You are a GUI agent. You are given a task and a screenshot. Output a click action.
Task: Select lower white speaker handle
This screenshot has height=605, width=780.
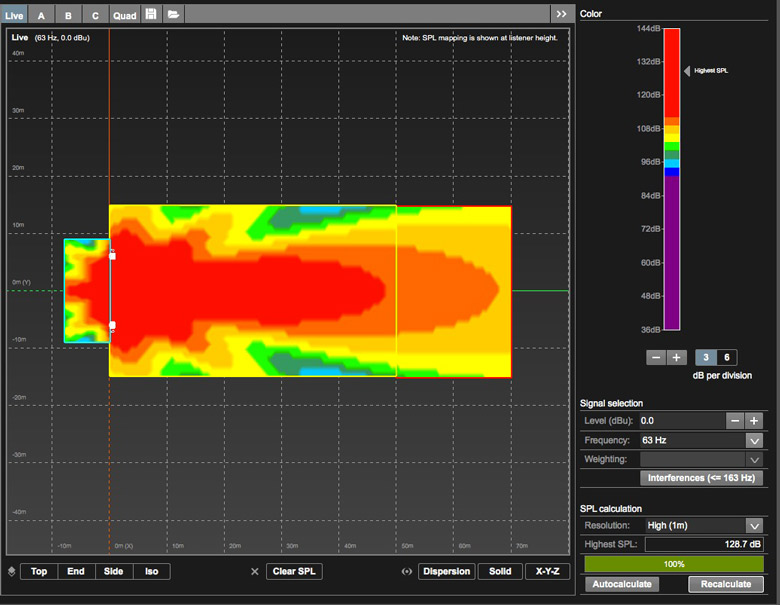click(112, 325)
